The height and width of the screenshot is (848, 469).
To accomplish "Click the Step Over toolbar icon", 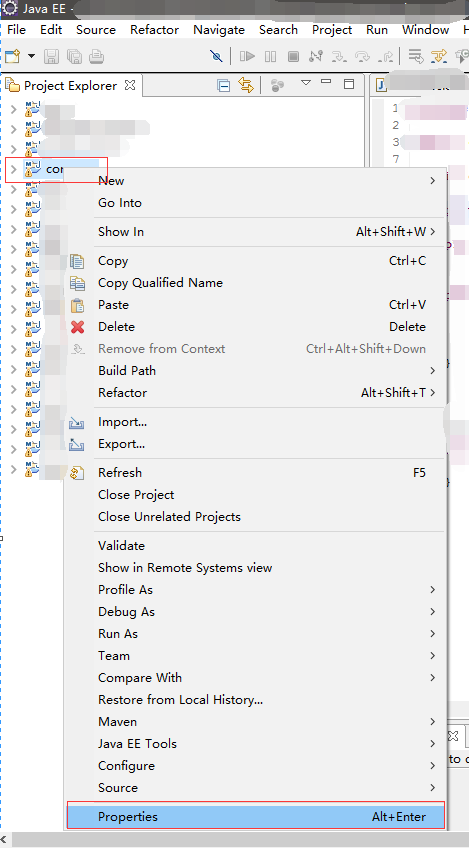I will (x=362, y=56).
